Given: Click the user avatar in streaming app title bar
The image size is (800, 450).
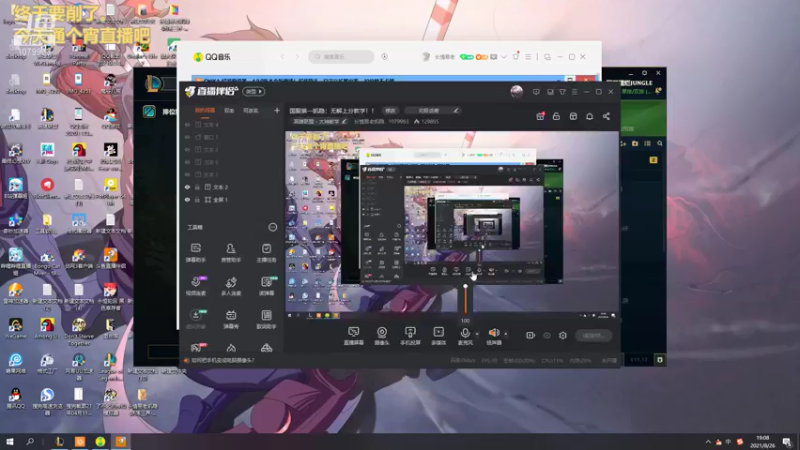Looking at the screenshot, I should point(516,91).
